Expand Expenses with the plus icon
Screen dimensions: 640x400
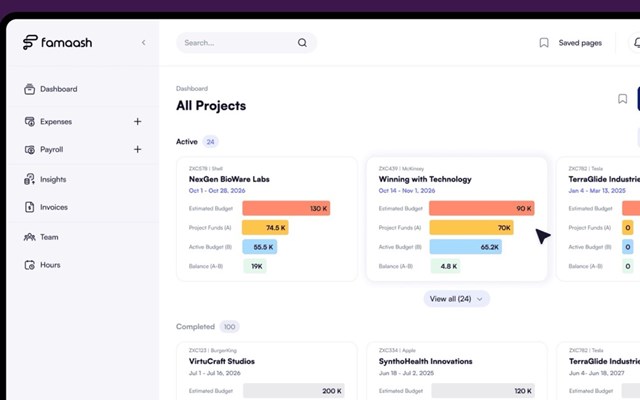pyautogui.click(x=138, y=122)
